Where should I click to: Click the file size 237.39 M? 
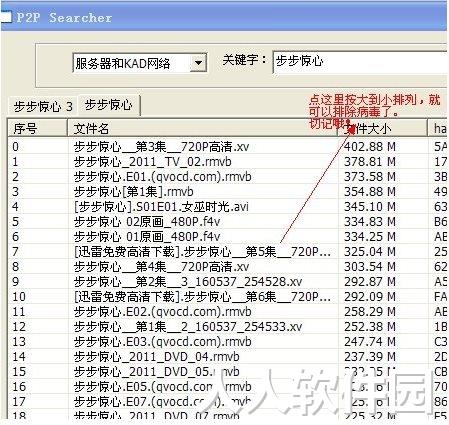[370, 357]
